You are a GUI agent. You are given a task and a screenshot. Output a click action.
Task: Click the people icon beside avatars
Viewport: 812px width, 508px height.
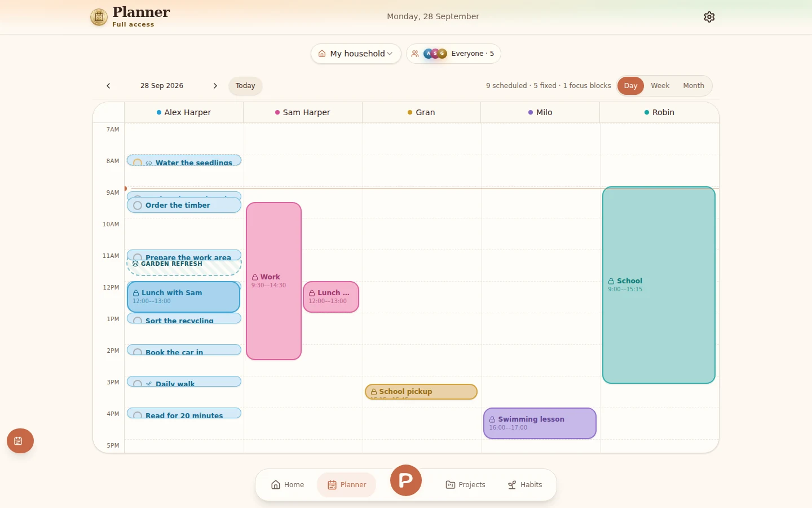(x=415, y=54)
